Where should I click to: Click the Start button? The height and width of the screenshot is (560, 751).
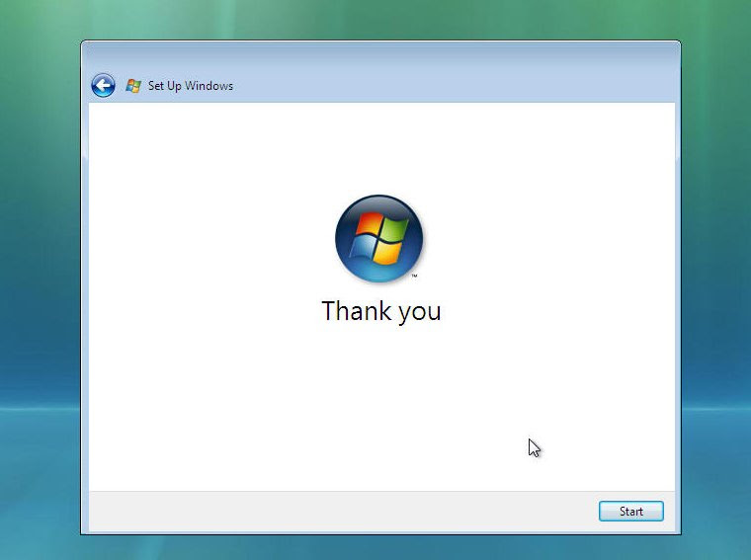click(630, 512)
